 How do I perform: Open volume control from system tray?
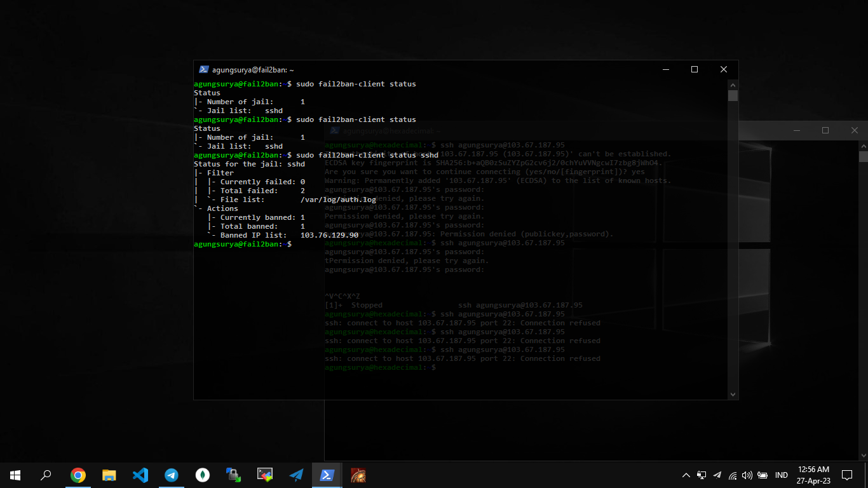point(747,475)
